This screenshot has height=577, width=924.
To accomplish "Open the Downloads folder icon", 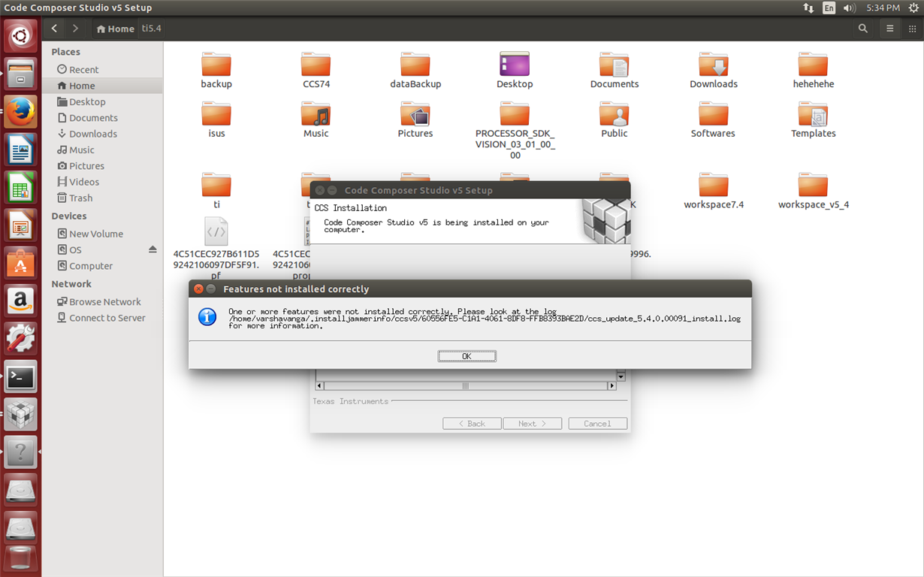I will pos(714,71).
